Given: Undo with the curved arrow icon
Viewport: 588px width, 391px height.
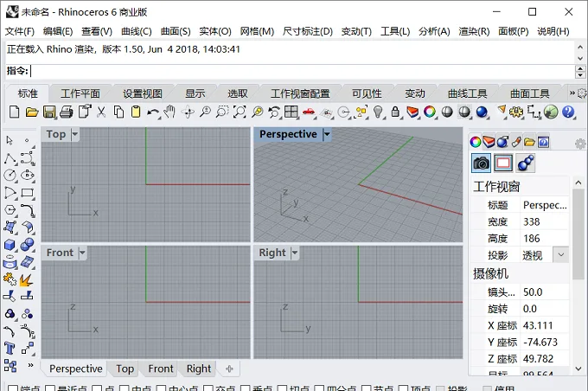Looking at the screenshot, I should pyautogui.click(x=153, y=112).
